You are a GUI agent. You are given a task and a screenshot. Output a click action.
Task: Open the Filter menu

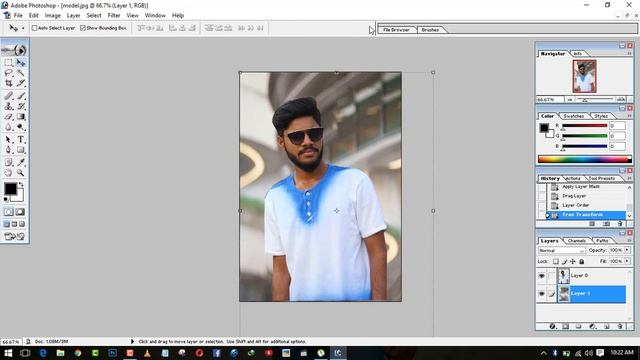pos(114,16)
